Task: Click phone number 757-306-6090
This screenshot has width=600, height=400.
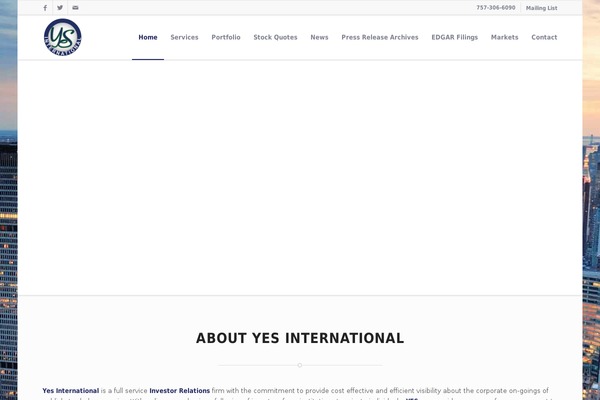Action: point(496,8)
